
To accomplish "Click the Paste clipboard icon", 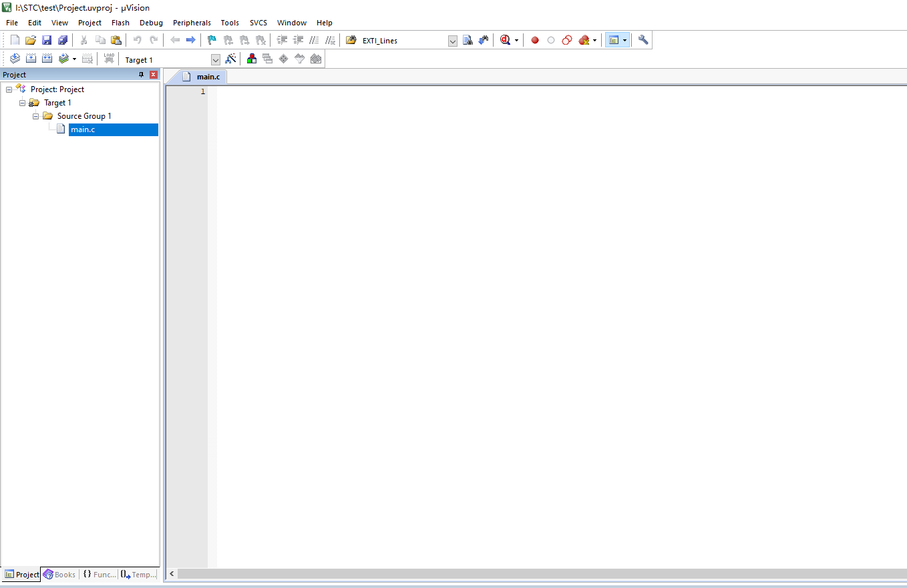I will (116, 40).
